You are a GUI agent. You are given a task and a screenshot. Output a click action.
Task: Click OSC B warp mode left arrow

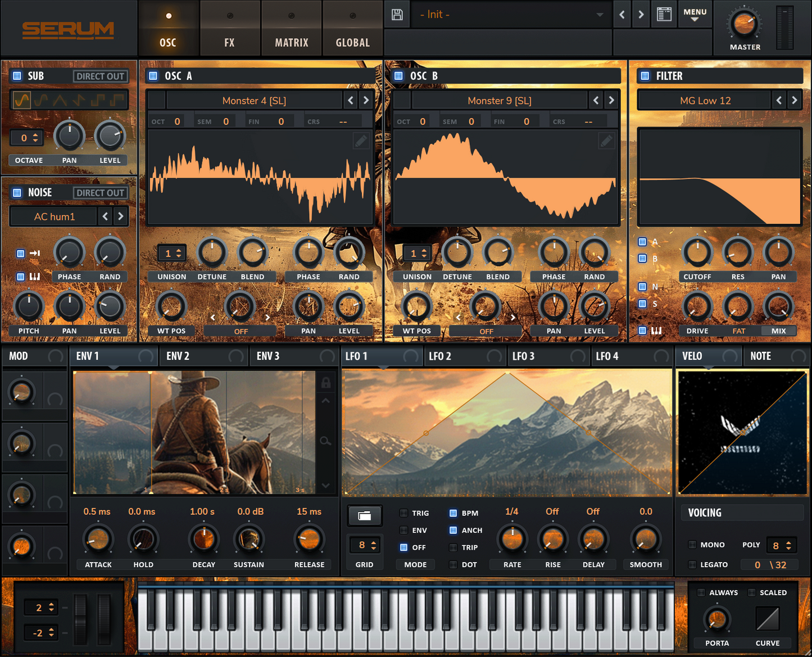459,318
